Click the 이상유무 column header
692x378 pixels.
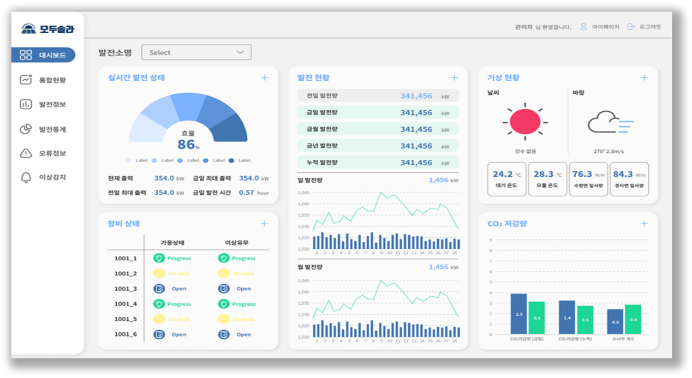tap(237, 243)
